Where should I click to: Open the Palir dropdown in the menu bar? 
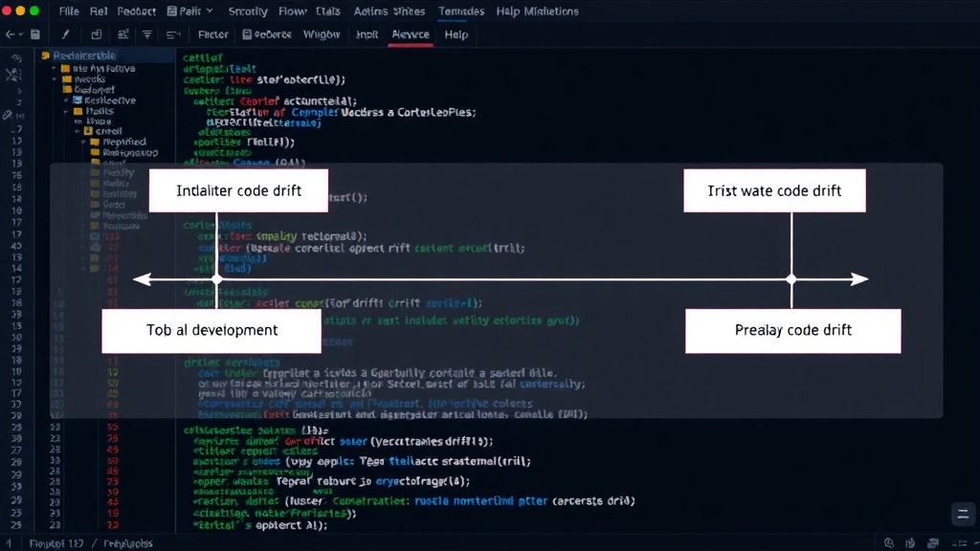[190, 11]
